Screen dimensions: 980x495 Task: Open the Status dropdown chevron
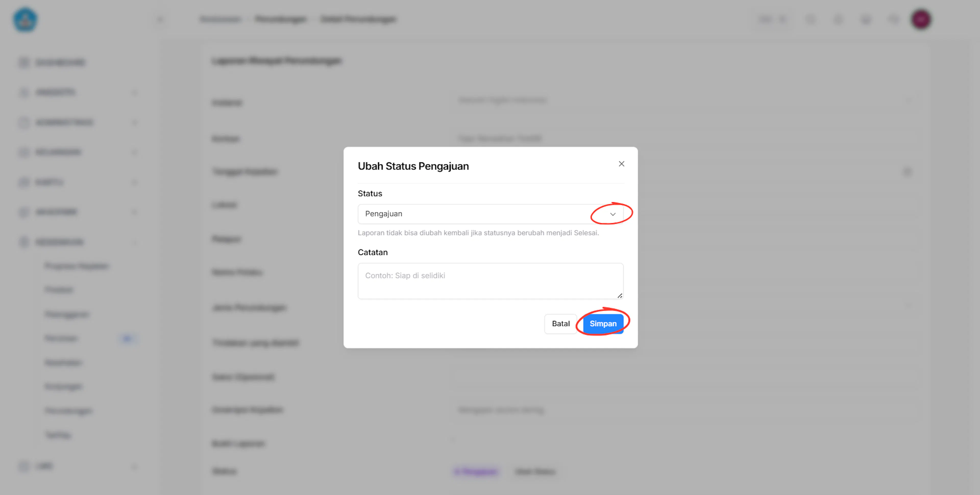pos(612,214)
